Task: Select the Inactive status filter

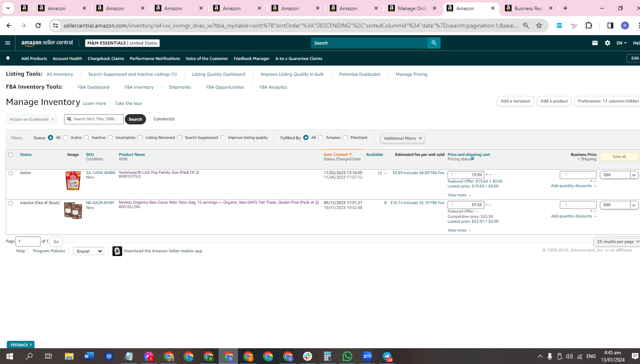Action: [x=86, y=138]
